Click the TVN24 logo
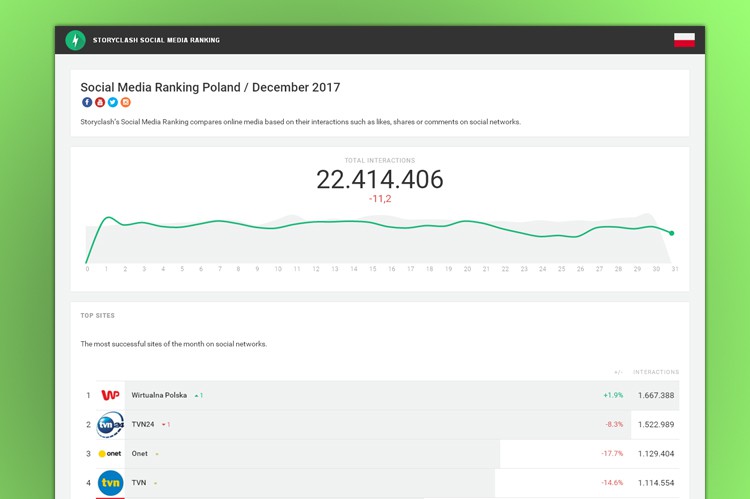 click(x=110, y=424)
